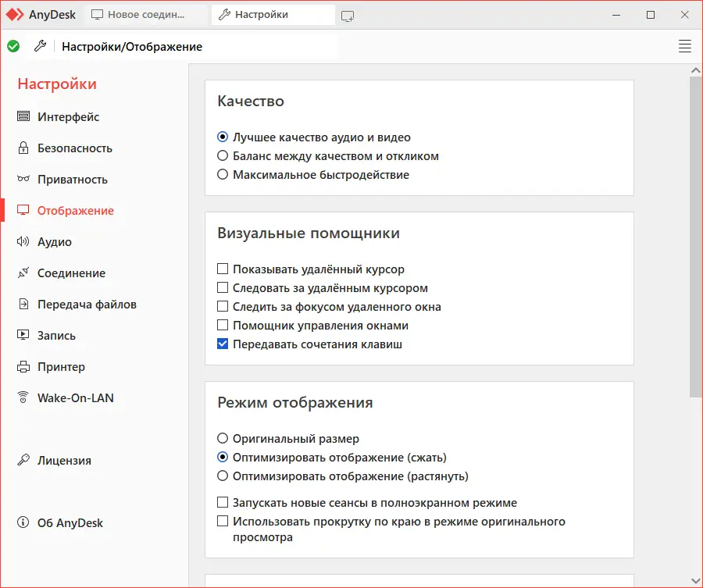Open Соединение settings via its icon
Screen dimensions: 703x588
pyautogui.click(x=23, y=273)
